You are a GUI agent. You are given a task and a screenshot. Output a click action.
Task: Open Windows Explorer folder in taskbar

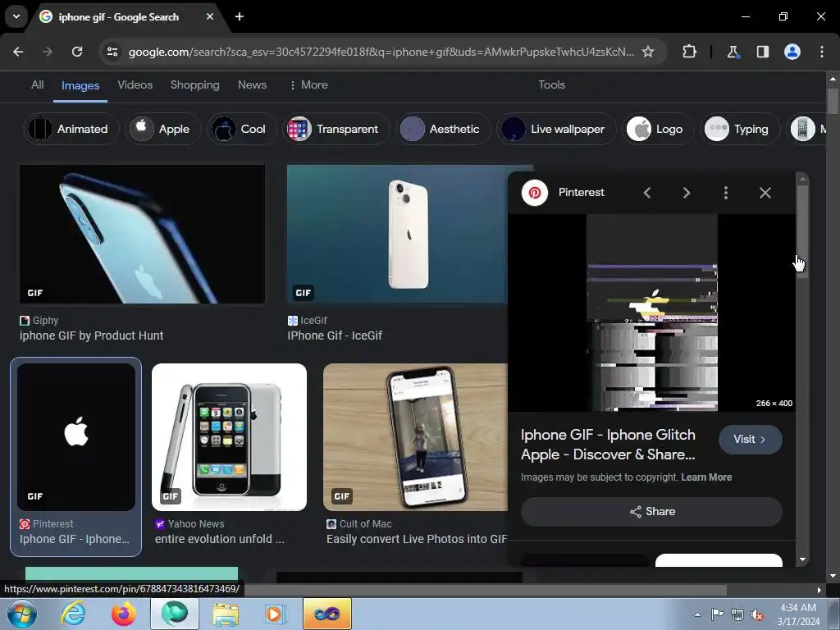pos(226,614)
